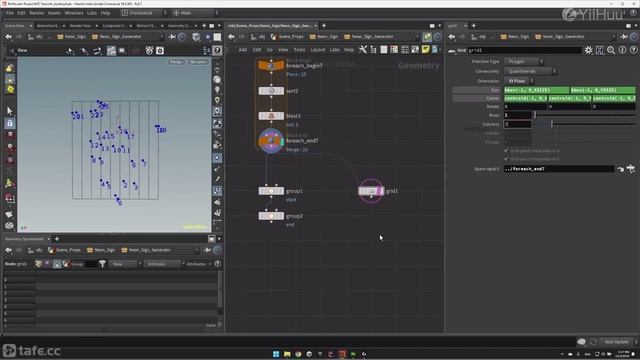Toggle pin on geometry spreadsheet pane
The height and width of the screenshot is (360, 640).
(x=207, y=250)
